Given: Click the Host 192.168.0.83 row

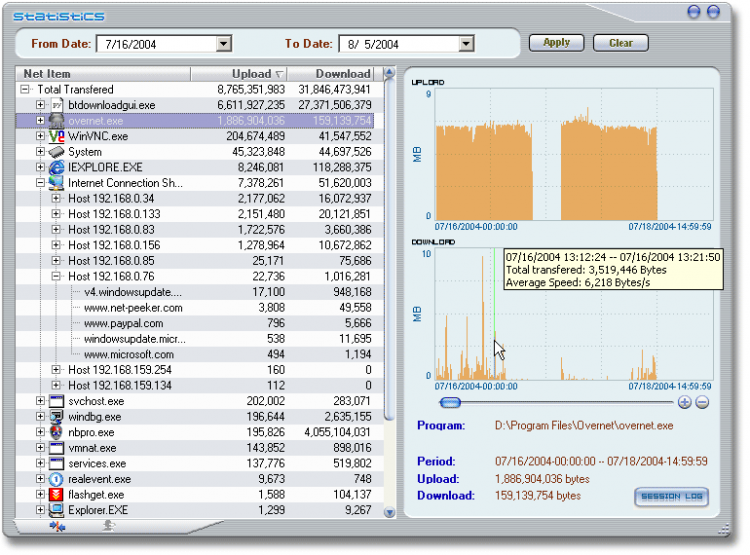Looking at the screenshot, I should (199, 230).
